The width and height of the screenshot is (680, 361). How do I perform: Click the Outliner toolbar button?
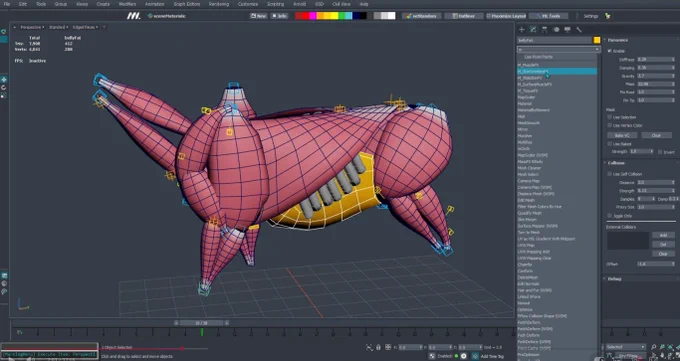click(x=463, y=16)
